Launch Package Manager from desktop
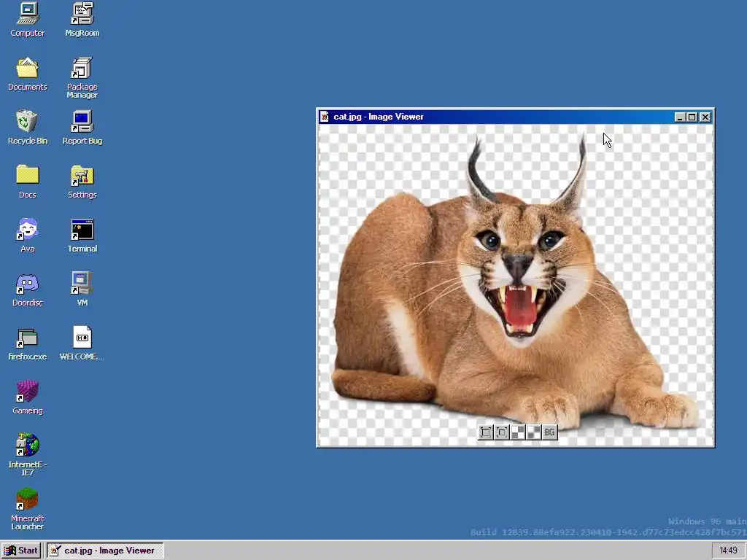The image size is (747, 560). (x=82, y=77)
